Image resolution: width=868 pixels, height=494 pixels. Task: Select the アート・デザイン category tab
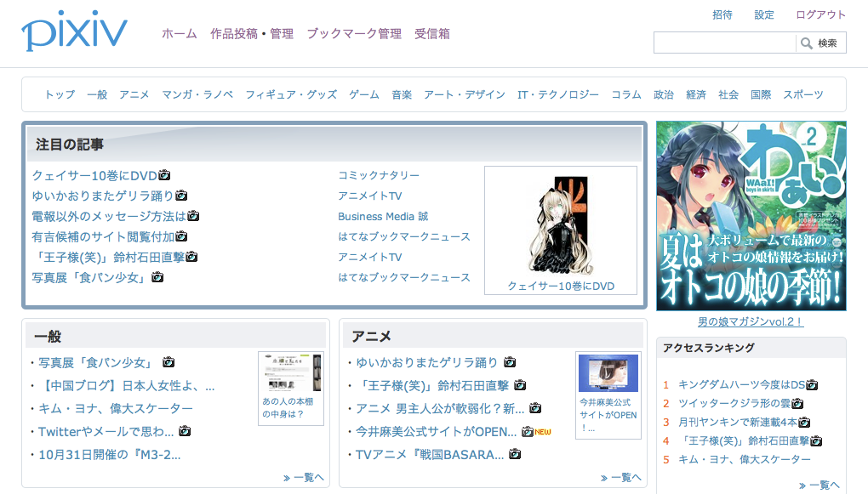[465, 94]
